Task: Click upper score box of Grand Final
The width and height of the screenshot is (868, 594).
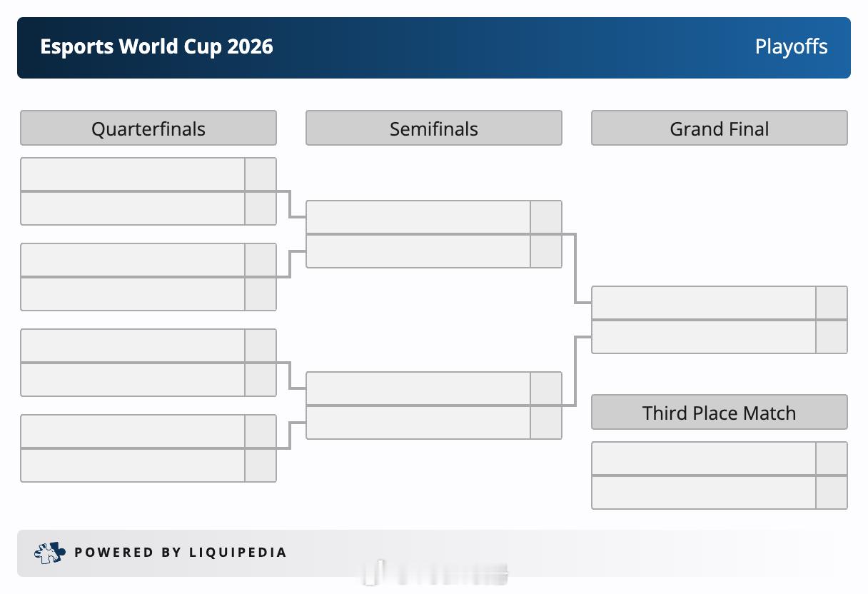Action: 832,303
